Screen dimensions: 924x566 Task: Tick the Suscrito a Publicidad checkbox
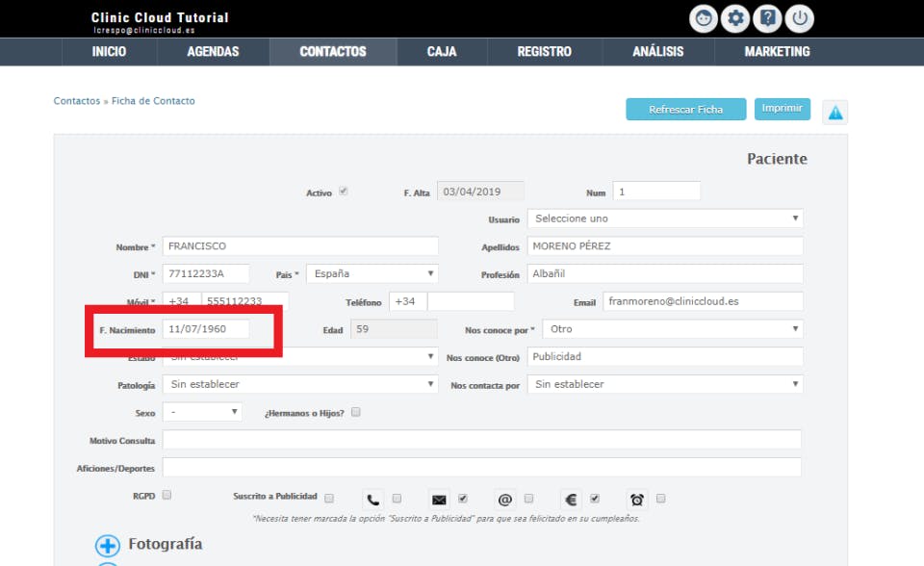(x=329, y=499)
